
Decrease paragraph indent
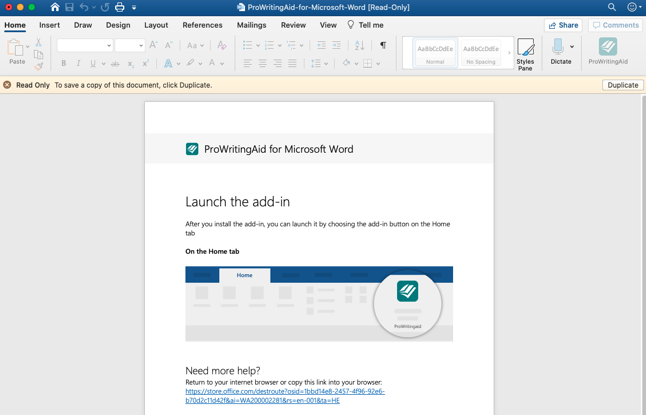point(321,45)
